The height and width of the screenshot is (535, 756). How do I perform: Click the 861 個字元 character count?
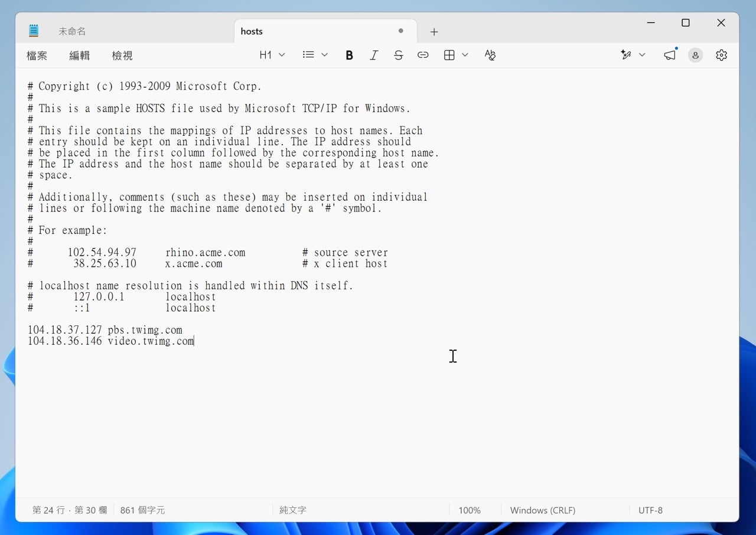pos(142,510)
